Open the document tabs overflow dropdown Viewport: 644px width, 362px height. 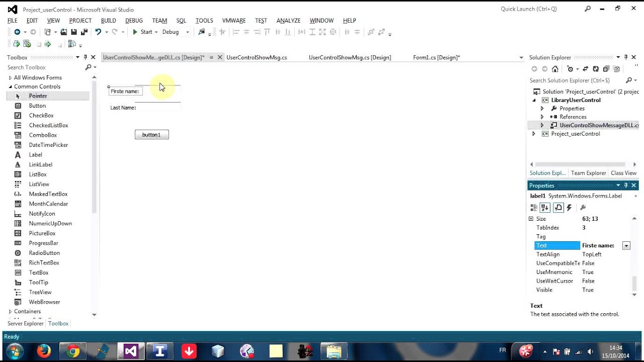[521, 58]
